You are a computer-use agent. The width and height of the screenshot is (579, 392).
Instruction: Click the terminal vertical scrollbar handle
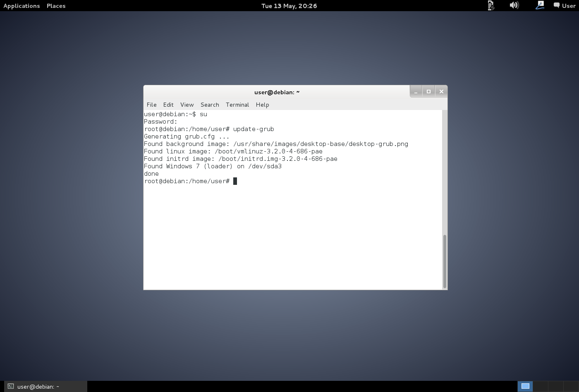tap(445, 261)
